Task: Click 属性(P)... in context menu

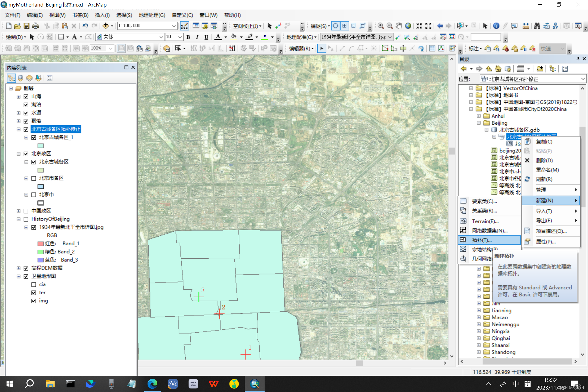Action: pyautogui.click(x=546, y=242)
